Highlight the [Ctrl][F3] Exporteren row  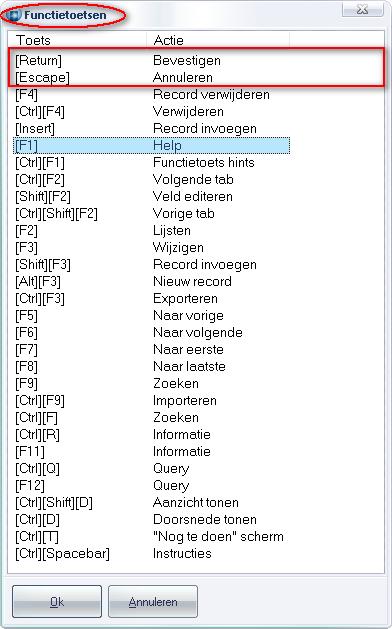coord(152,299)
